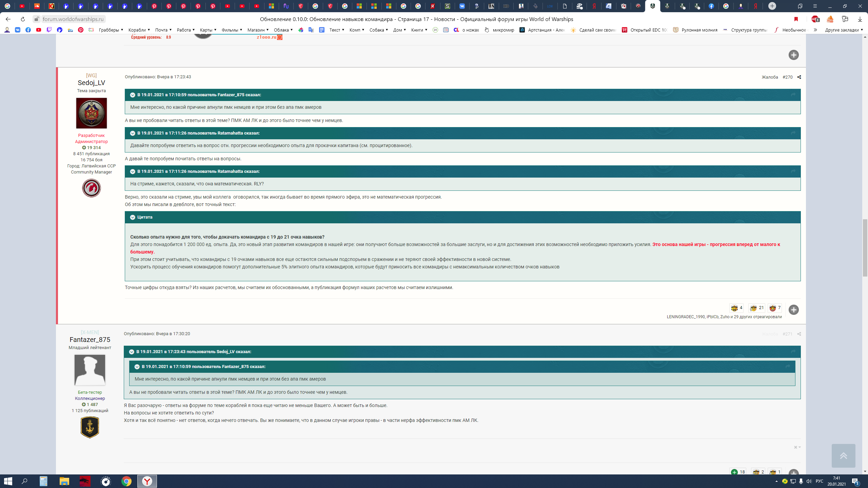Open the Sedoj_LV user profile link
868x488 pixels.
[x=91, y=83]
